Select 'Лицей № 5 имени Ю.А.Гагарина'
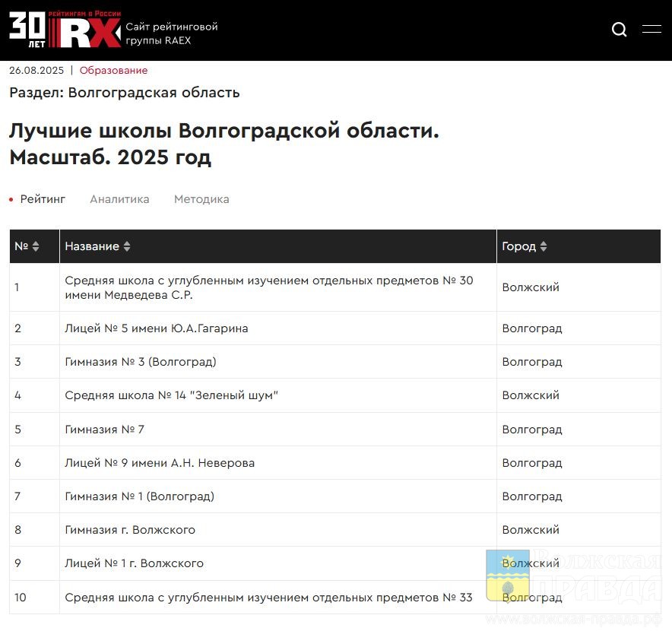This screenshot has height=631, width=672. tap(157, 328)
